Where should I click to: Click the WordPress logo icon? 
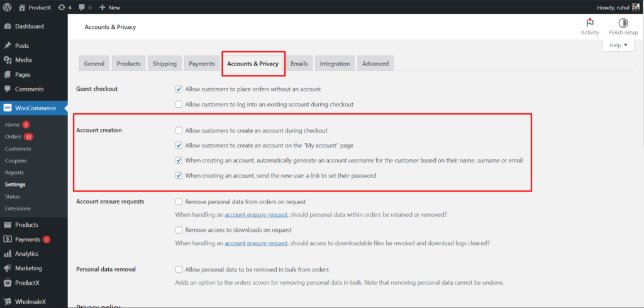tap(8, 8)
